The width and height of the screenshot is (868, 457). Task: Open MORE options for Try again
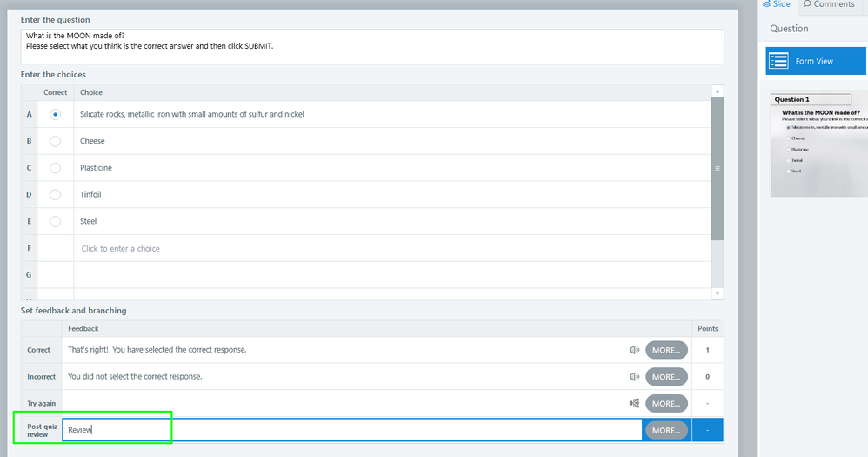(666, 403)
